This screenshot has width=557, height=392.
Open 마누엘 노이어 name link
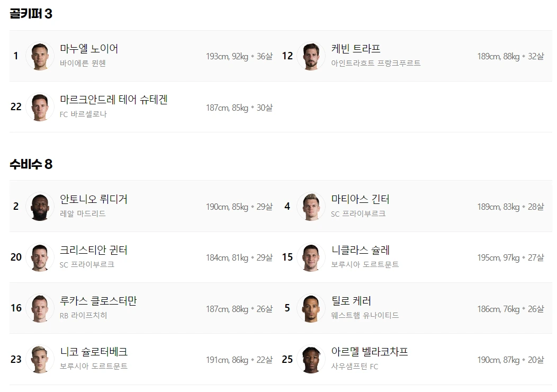pos(89,48)
